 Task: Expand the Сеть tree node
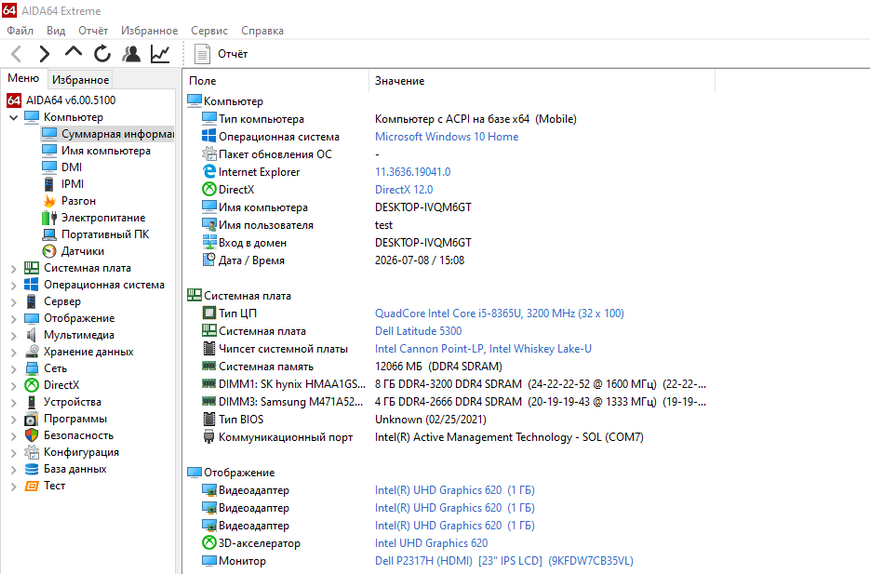[13, 368]
